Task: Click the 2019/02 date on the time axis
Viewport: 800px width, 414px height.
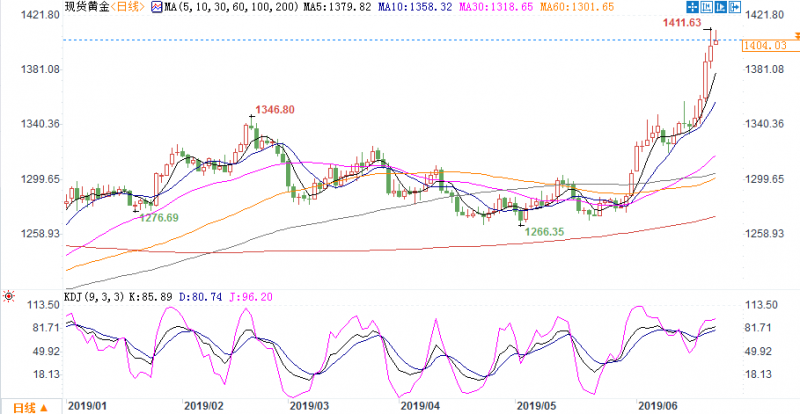Action: (205, 407)
